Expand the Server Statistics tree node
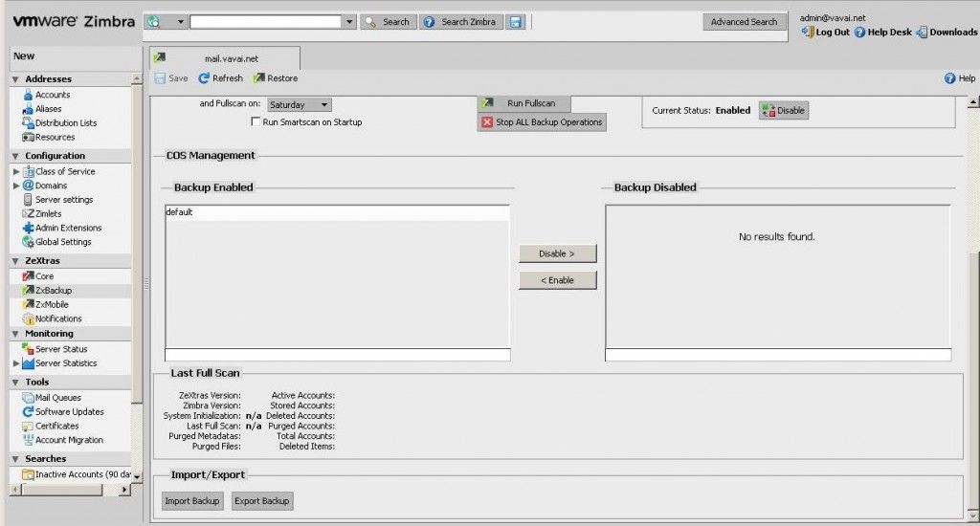The image size is (980, 526). 16,363
